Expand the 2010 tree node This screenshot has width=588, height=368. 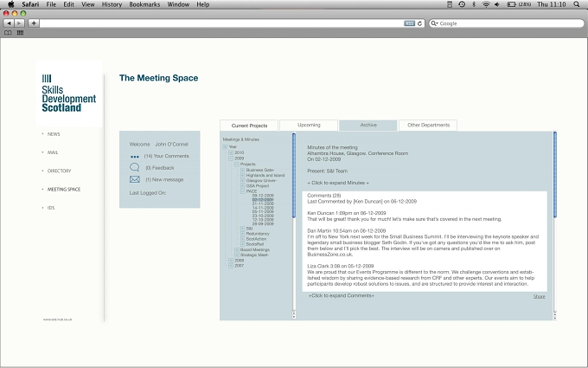[231, 153]
